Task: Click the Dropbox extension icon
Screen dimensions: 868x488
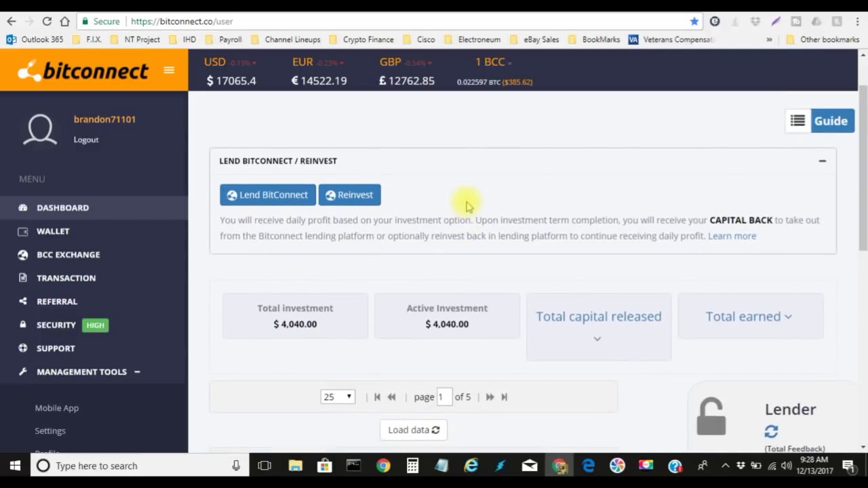Action: click(x=755, y=21)
